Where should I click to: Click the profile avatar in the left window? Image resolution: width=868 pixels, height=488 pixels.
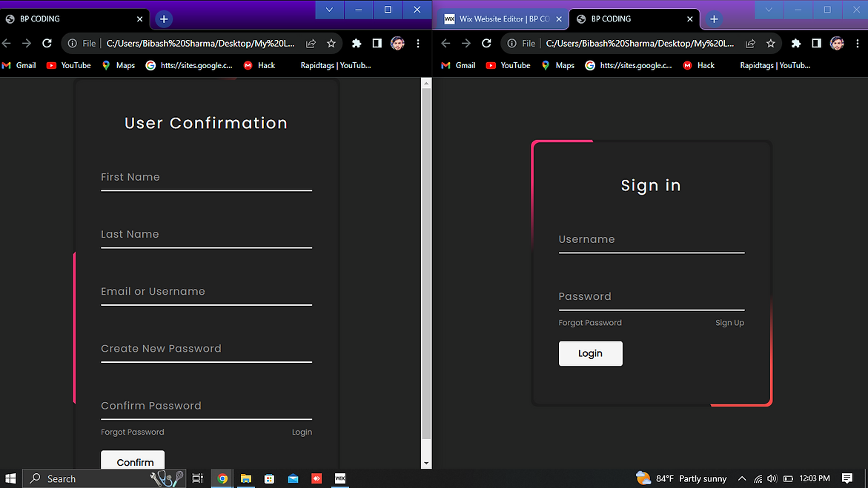(397, 44)
